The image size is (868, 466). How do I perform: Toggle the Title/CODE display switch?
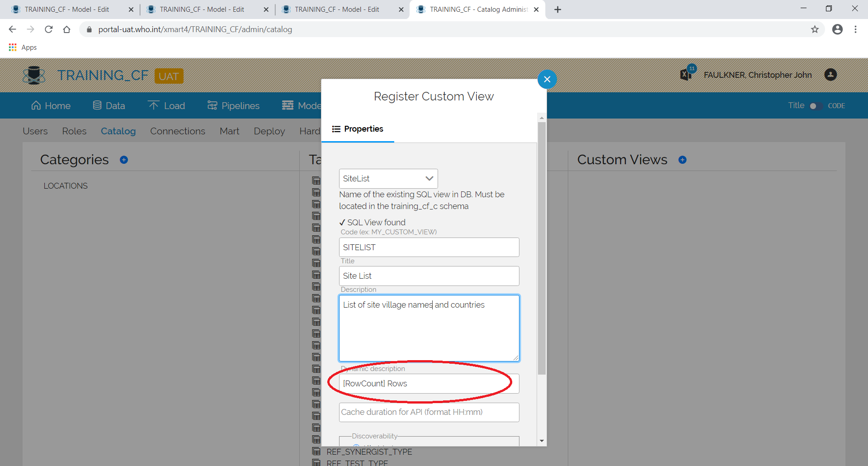point(816,106)
